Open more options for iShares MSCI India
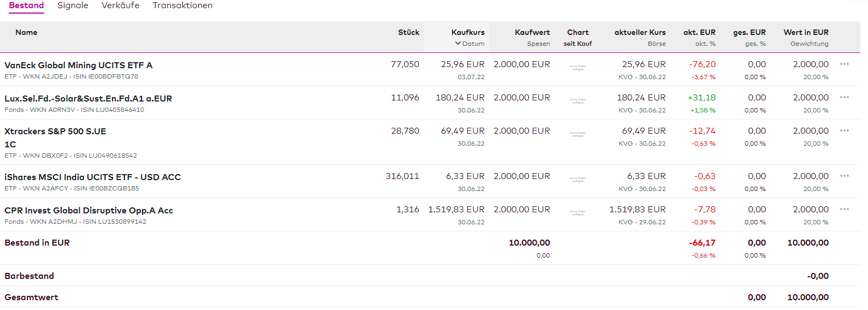 [x=844, y=176]
